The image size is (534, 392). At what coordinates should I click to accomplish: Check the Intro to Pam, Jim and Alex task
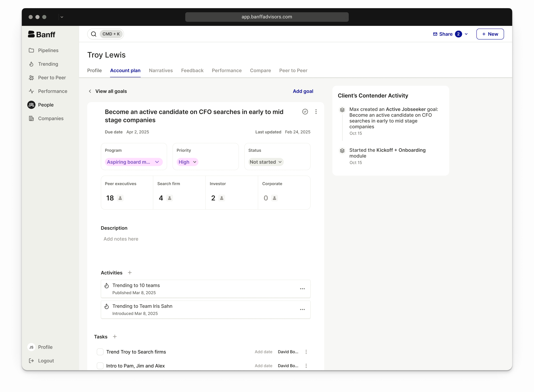click(x=100, y=366)
